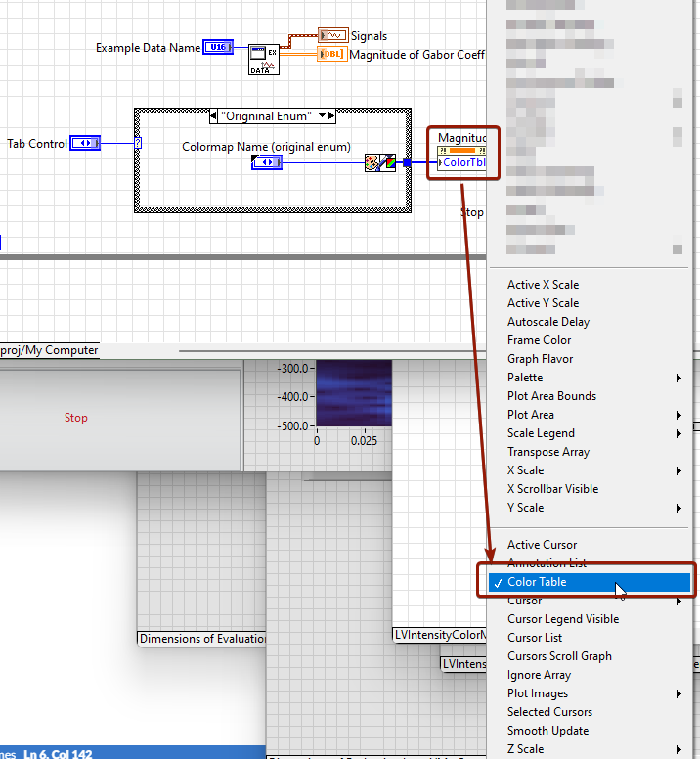The image size is (700, 759).
Task: Click the Ln 6, Col 142 status
Action: (58, 754)
